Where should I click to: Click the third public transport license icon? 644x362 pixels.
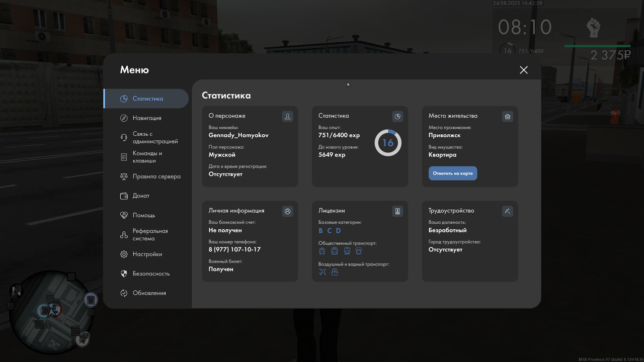347,251
